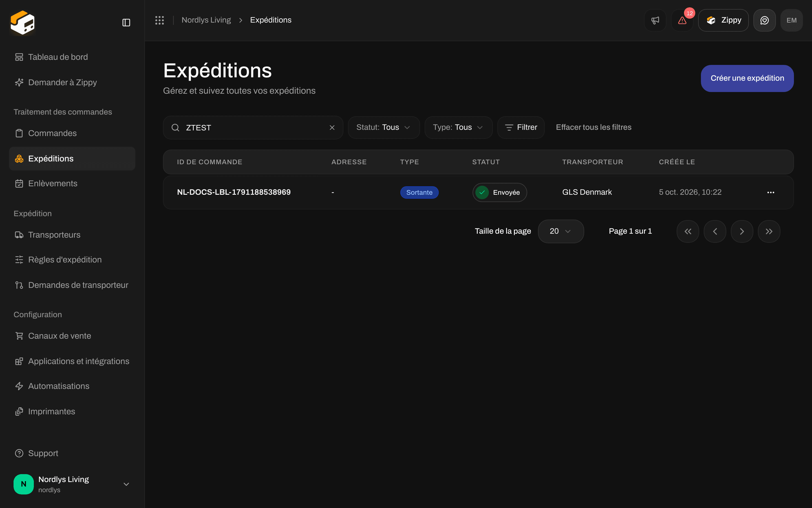Expand the Nordlys Living account switcher
Viewport: 812px width, 508px height.
[x=72, y=484]
